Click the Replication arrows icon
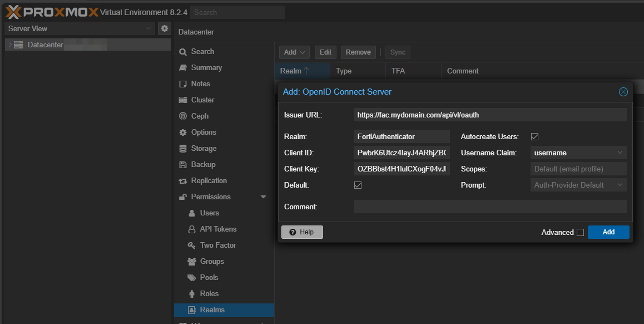This screenshot has width=644, height=324. pyautogui.click(x=182, y=181)
